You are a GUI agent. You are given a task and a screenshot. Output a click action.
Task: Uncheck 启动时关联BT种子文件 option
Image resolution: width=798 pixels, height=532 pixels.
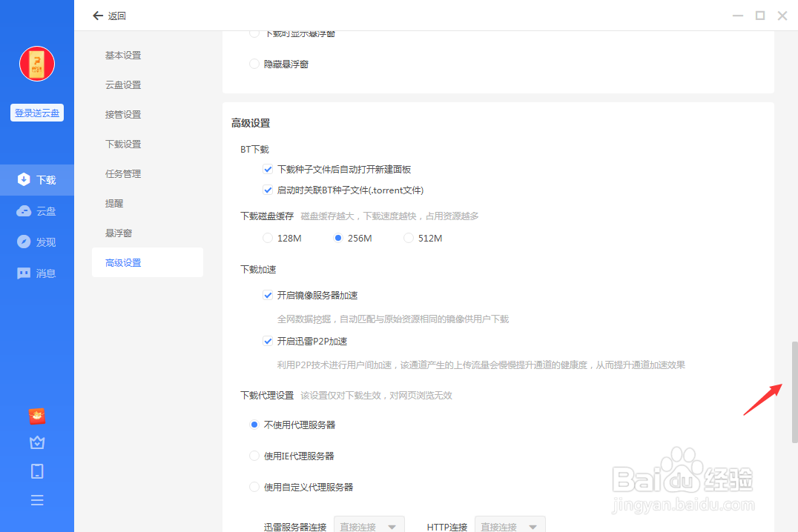pyautogui.click(x=268, y=190)
